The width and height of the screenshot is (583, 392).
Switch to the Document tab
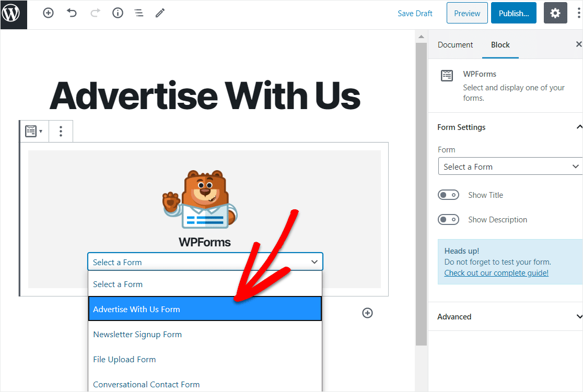[x=455, y=44]
